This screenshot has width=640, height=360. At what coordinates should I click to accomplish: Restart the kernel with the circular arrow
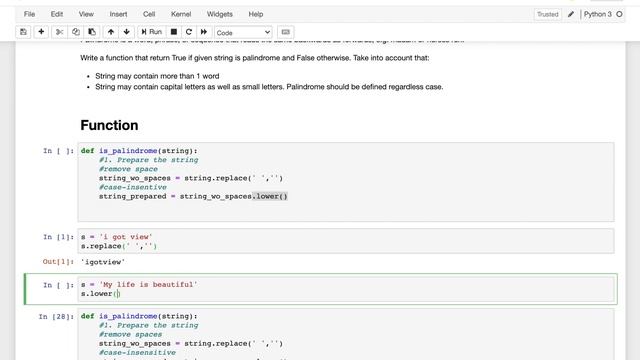(189, 32)
